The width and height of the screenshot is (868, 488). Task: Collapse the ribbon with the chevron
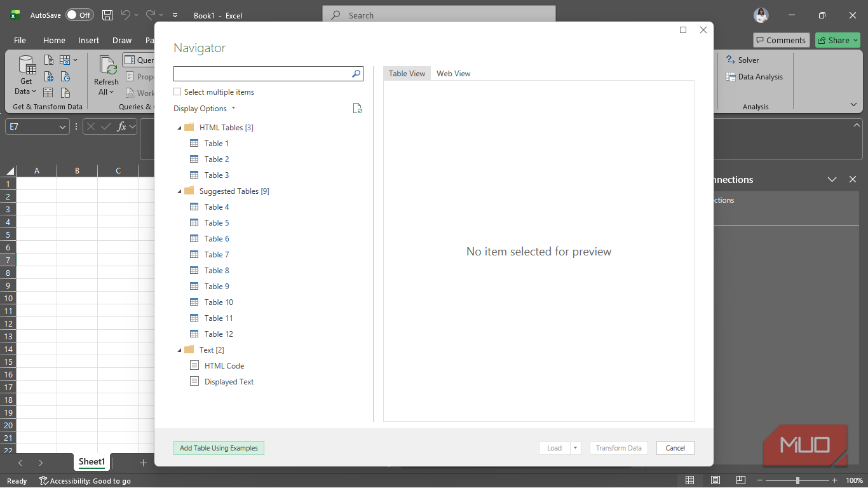click(x=853, y=105)
